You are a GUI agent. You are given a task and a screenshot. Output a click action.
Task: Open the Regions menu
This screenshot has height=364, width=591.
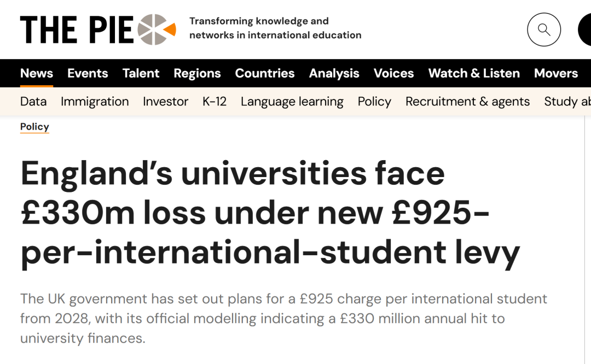pos(197,73)
